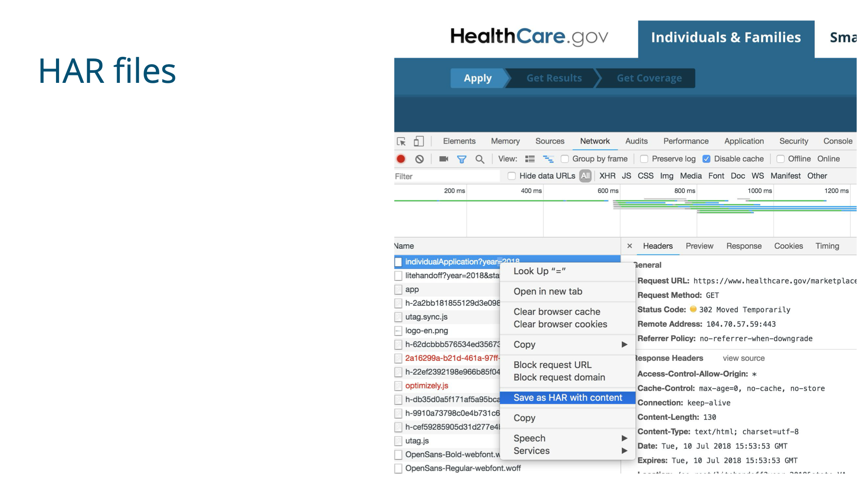
Task: Check the Hide data URLs checkbox
Action: point(512,176)
